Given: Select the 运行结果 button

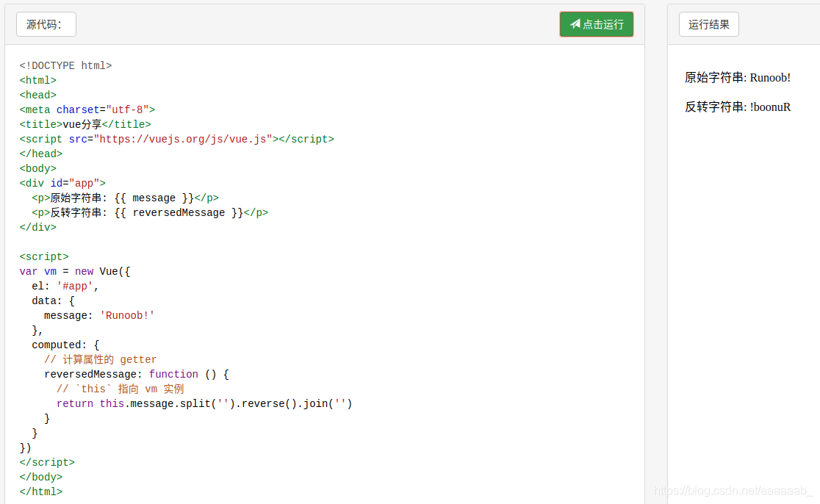Looking at the screenshot, I should click(x=708, y=24).
